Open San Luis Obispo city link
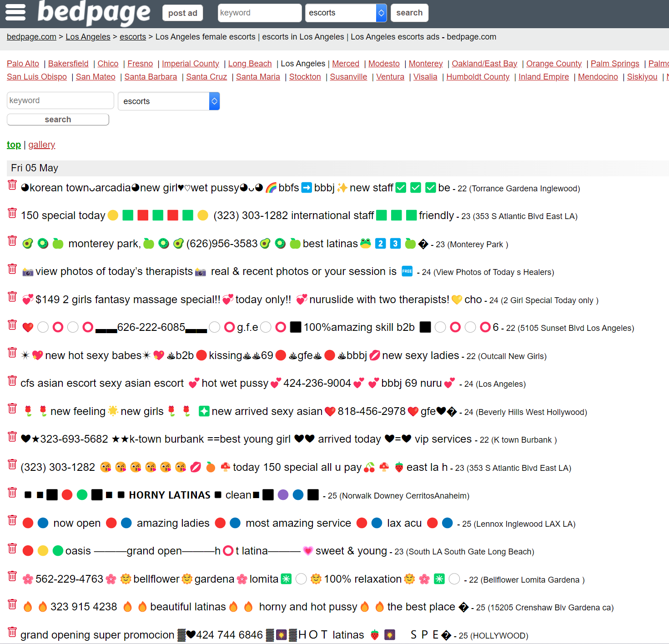Viewport: 669px width, 644px height. (37, 77)
